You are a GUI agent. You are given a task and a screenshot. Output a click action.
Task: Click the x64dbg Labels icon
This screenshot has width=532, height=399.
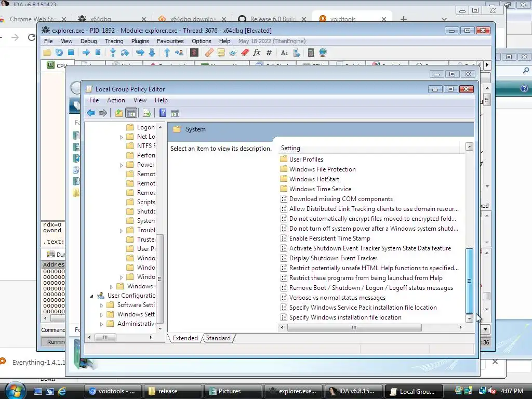coord(233,52)
